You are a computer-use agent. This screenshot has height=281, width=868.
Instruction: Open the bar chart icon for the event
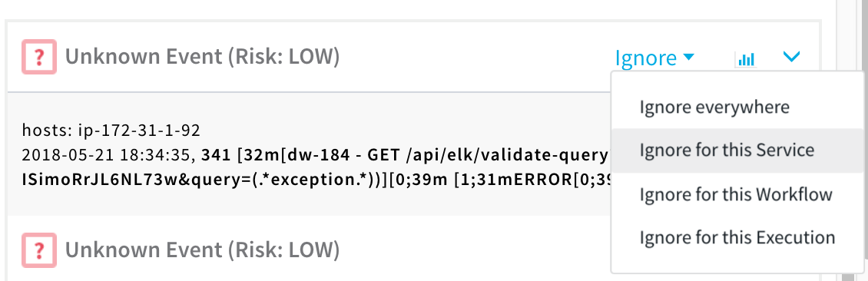click(x=746, y=58)
